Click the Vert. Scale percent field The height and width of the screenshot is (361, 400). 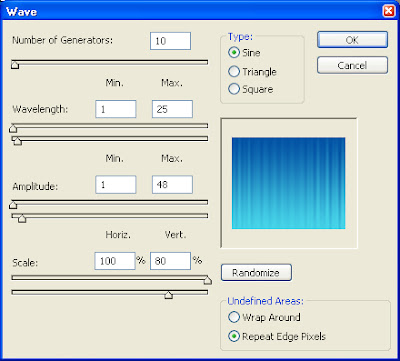tap(170, 261)
